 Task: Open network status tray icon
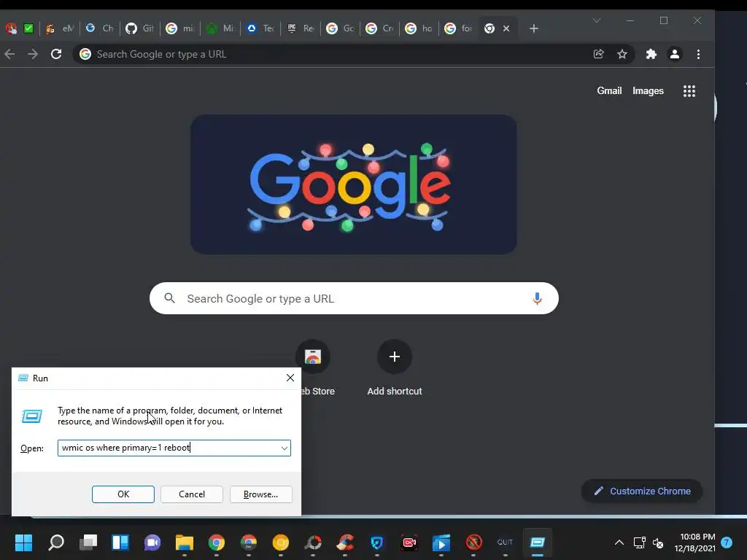639,542
